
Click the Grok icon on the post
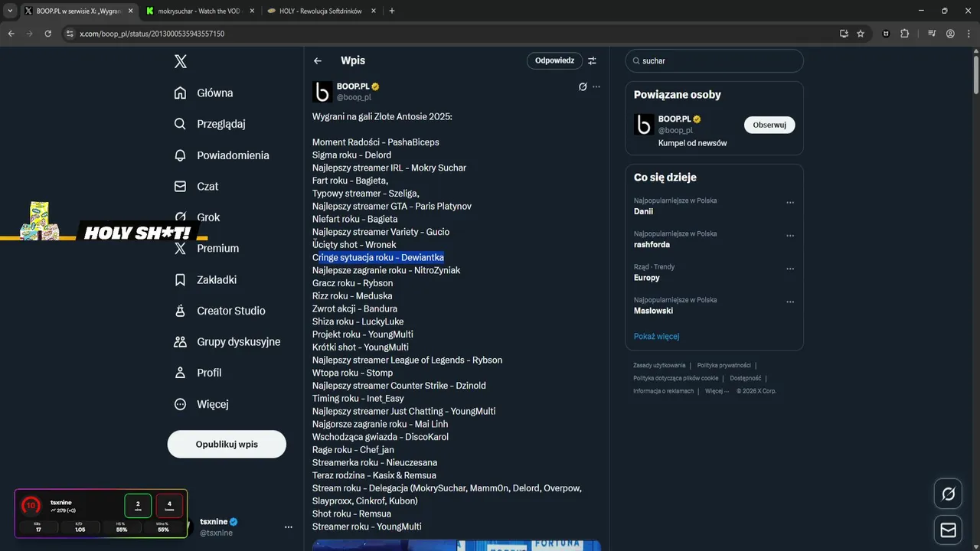click(x=583, y=86)
